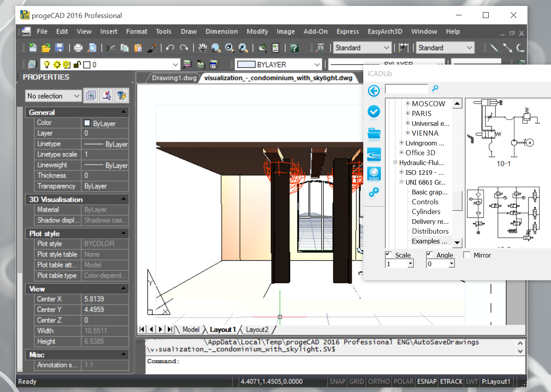
Task: Activate the Pan tool icon
Action: pyautogui.click(x=202, y=47)
